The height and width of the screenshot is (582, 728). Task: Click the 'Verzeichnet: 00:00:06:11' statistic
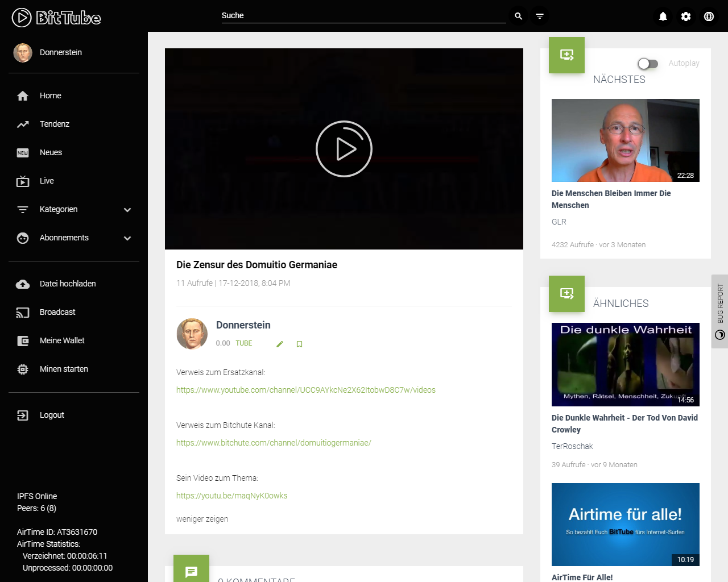point(65,556)
